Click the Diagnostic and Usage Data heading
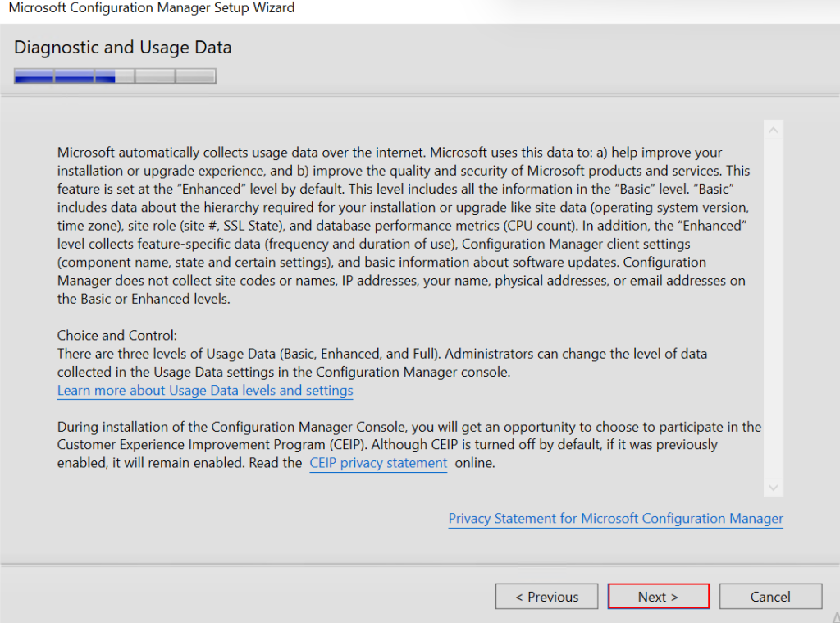840x623 pixels. [123, 48]
